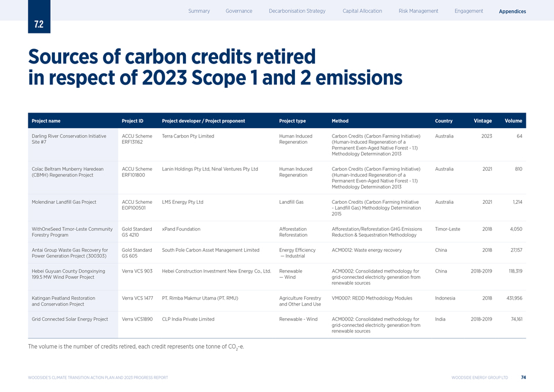Open the Capital Allocation tab
The image size is (554, 392).
pos(362,11)
